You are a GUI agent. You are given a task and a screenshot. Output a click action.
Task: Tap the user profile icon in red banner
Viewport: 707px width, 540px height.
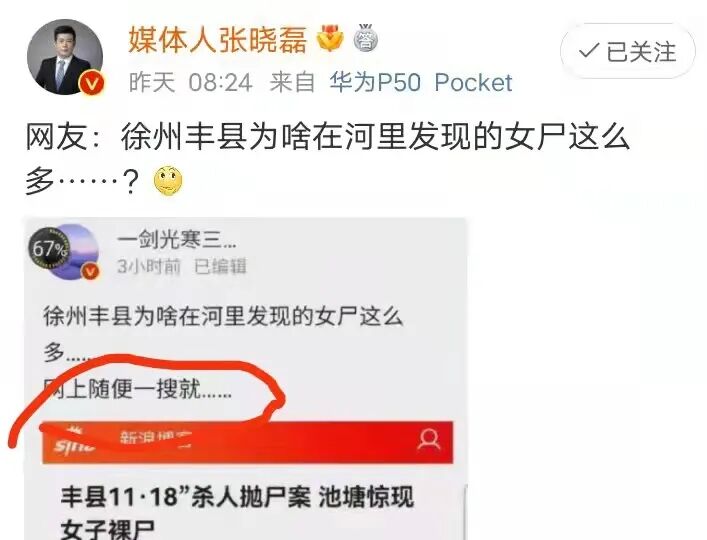[428, 439]
